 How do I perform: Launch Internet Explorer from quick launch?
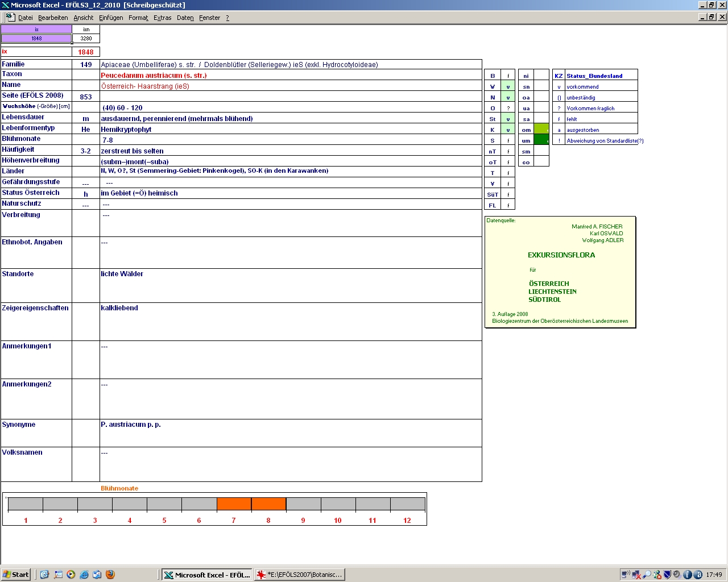[x=84, y=575]
